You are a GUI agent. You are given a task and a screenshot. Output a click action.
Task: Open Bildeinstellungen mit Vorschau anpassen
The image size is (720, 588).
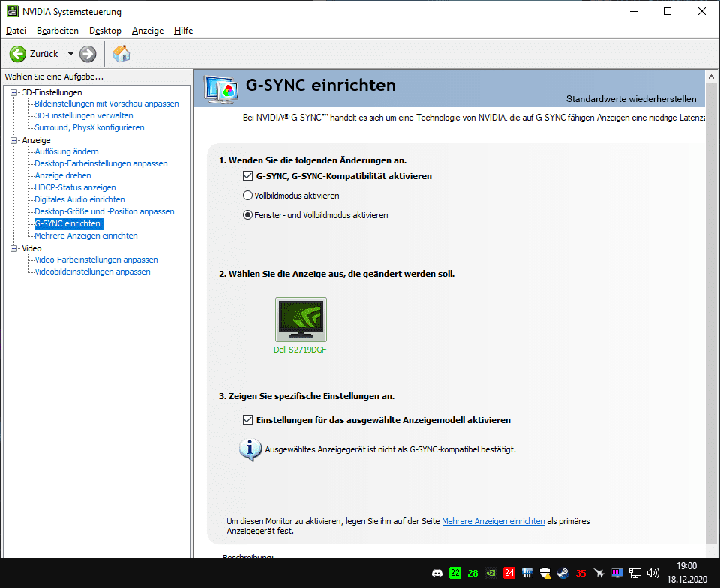coord(107,103)
